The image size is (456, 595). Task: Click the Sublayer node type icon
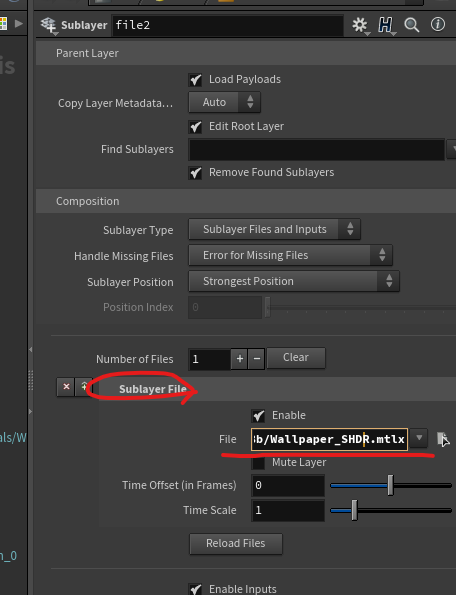coord(49,25)
